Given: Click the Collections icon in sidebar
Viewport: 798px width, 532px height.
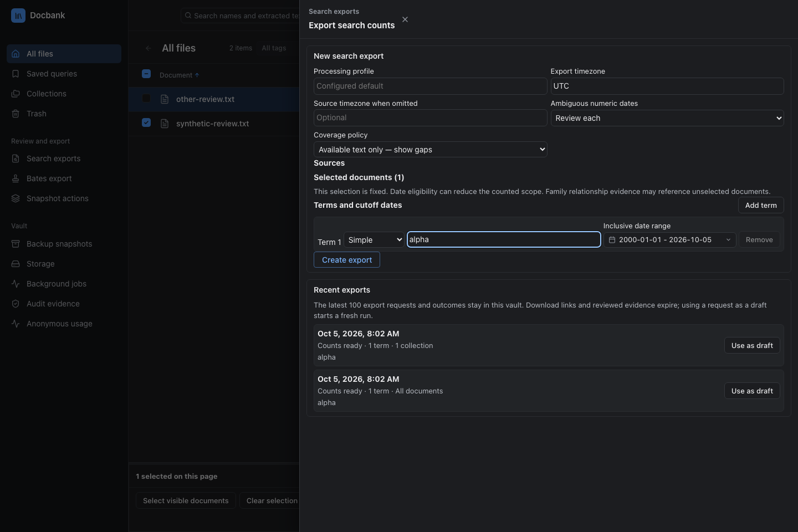Looking at the screenshot, I should coord(16,94).
